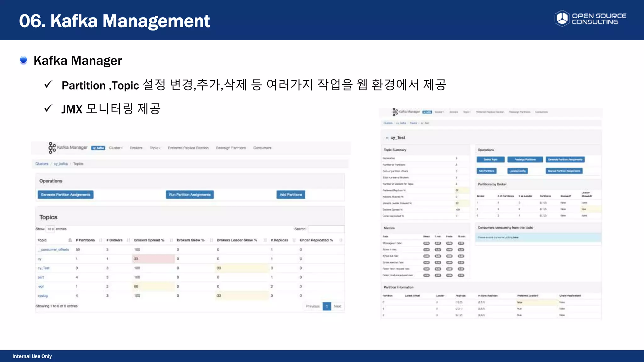Click sort icon on Brokers Spread % column
The height and width of the screenshot is (362, 644).
coord(171,240)
